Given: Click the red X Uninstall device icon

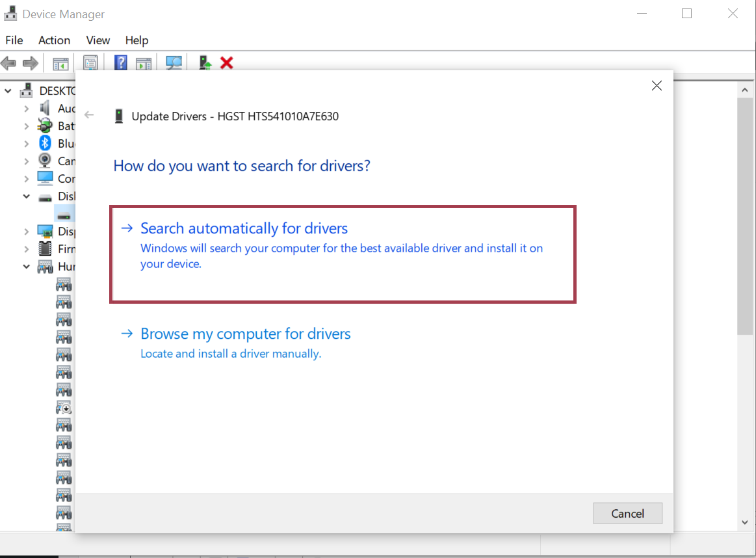Looking at the screenshot, I should coord(226,62).
